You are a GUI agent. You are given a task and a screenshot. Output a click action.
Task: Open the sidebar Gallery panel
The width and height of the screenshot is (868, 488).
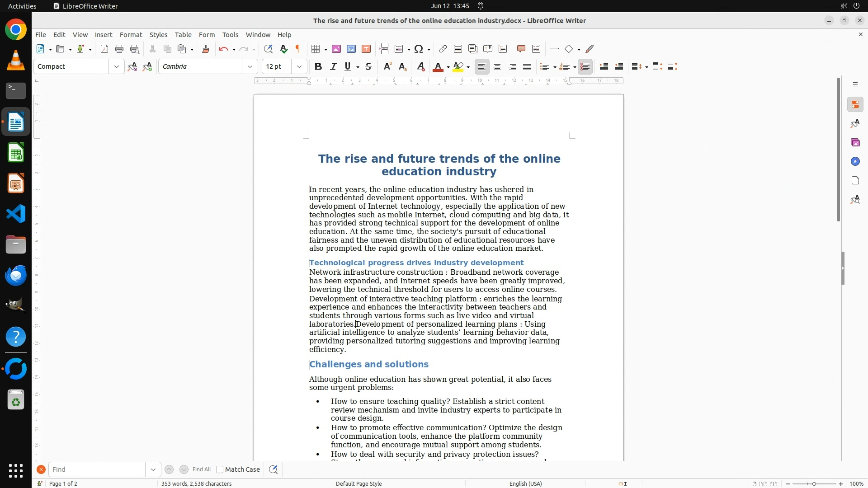tap(855, 142)
